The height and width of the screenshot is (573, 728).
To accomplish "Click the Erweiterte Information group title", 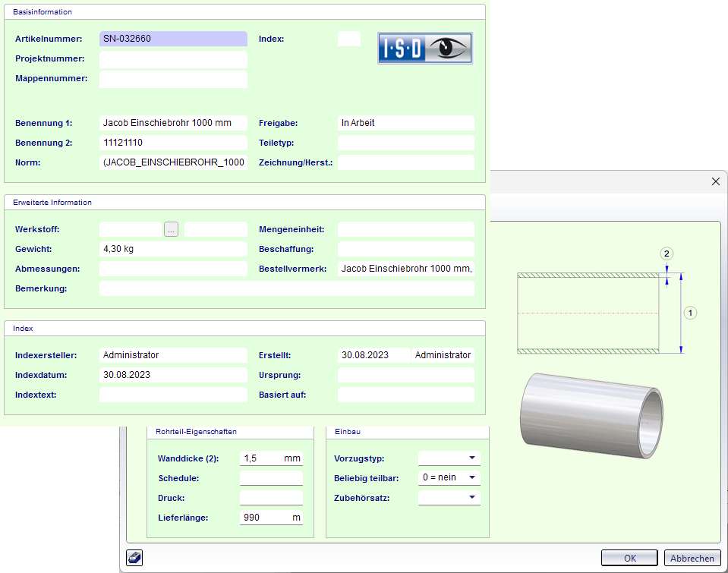I will click(52, 203).
